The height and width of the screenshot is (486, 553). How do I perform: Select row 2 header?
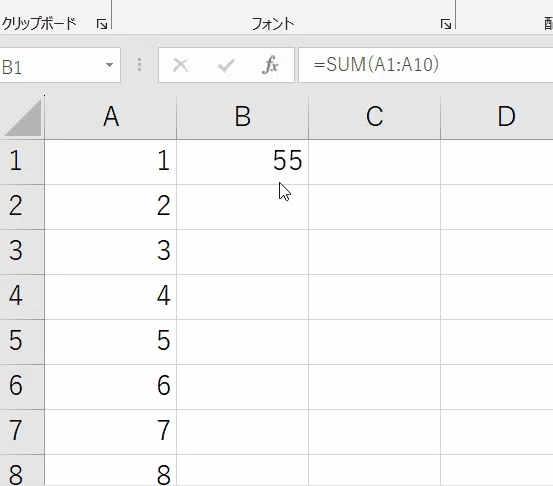22,207
